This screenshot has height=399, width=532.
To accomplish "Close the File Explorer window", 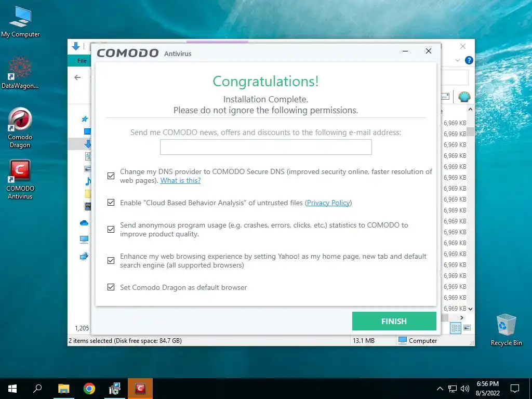I will point(463,46).
